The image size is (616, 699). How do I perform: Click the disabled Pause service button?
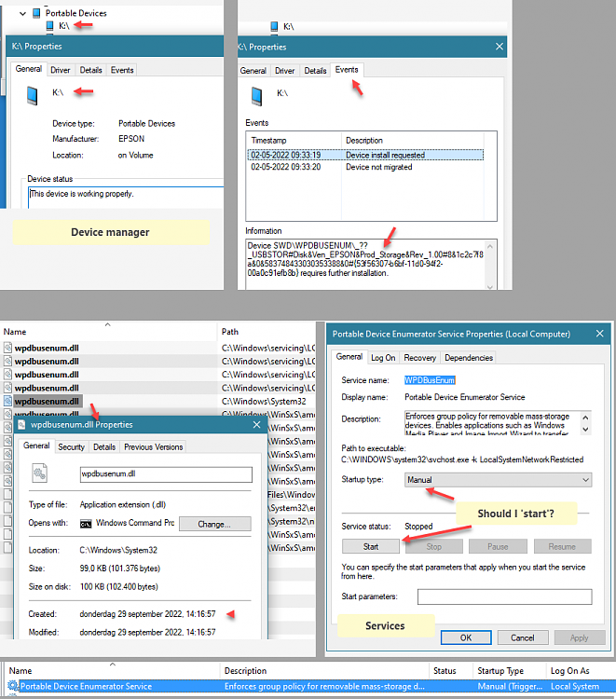click(498, 546)
